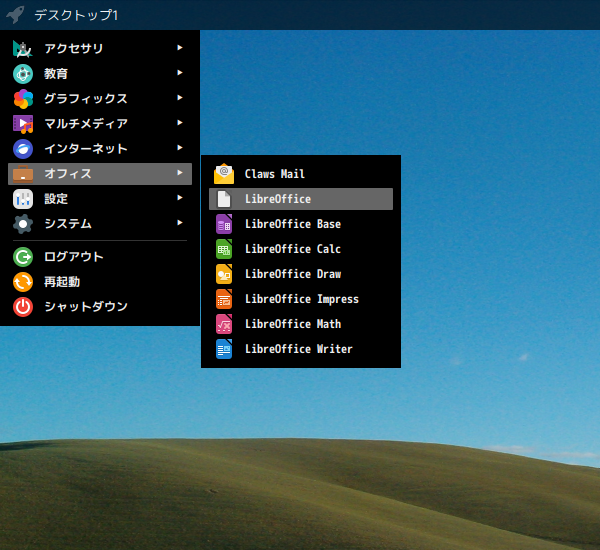Click the rocket launcher icon in top bar
The width and height of the screenshot is (600, 550).
[x=15, y=15]
